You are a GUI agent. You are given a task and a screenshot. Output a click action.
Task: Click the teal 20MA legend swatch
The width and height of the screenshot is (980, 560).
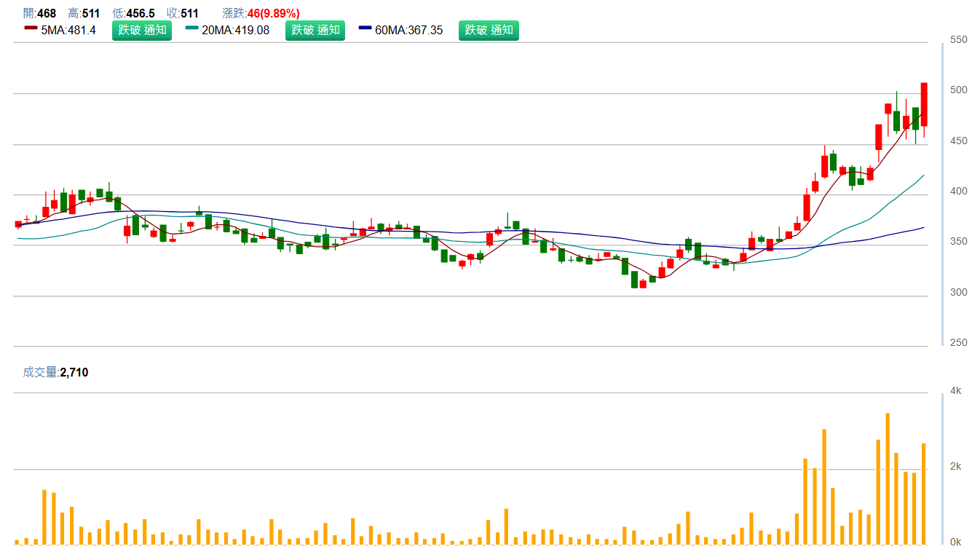tap(192, 30)
